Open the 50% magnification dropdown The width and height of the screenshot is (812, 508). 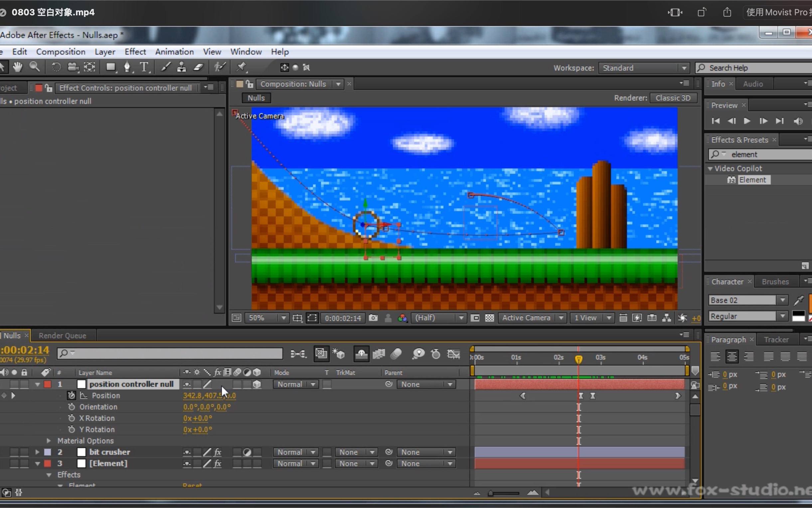click(266, 318)
